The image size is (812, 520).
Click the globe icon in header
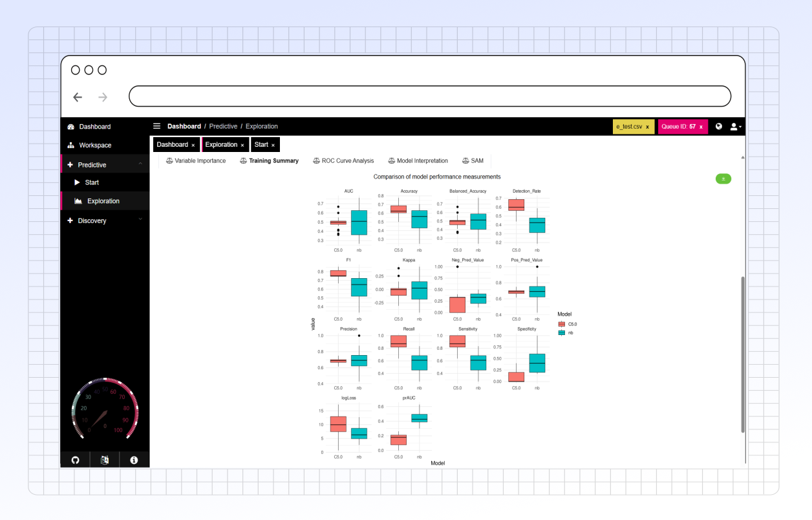tap(719, 127)
